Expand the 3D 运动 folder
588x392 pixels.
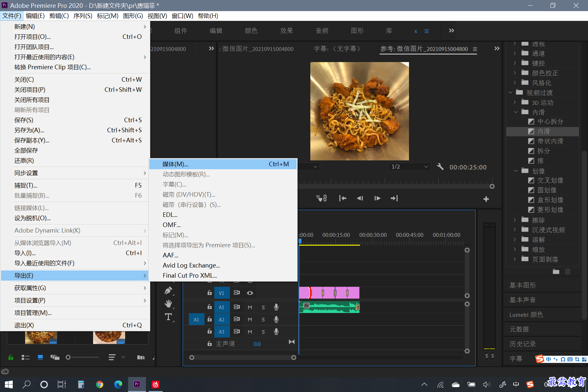(x=515, y=102)
